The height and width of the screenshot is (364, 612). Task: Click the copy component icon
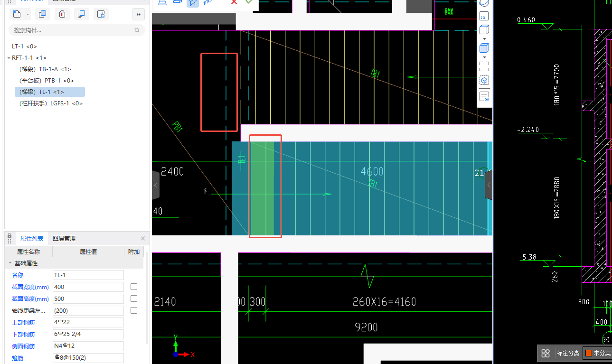pyautogui.click(x=42, y=14)
